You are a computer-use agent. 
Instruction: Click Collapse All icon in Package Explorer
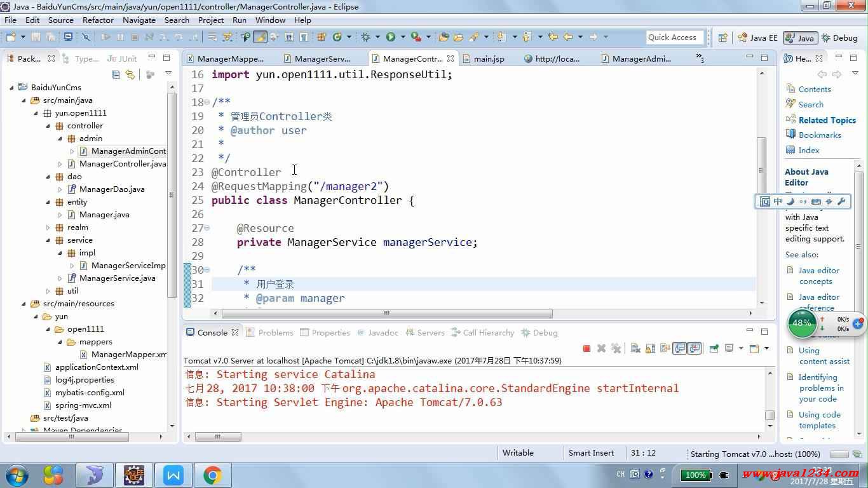[x=116, y=74]
